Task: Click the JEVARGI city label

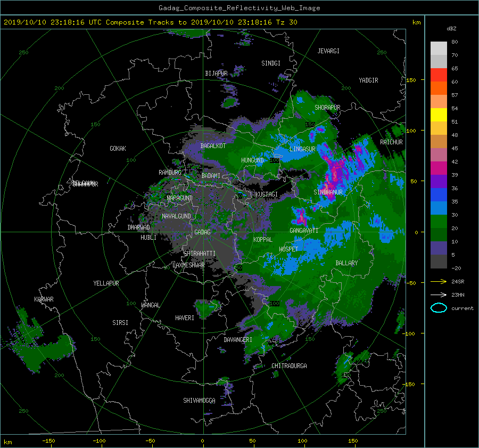Action: (328, 51)
